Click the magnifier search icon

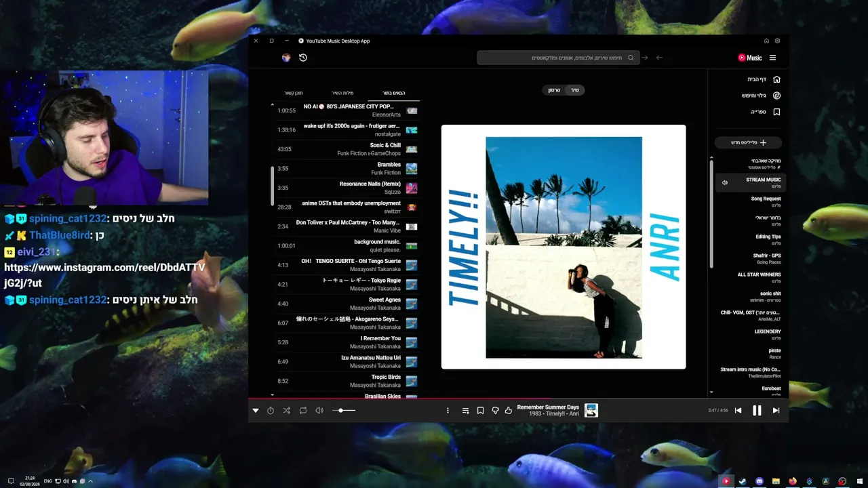631,58
